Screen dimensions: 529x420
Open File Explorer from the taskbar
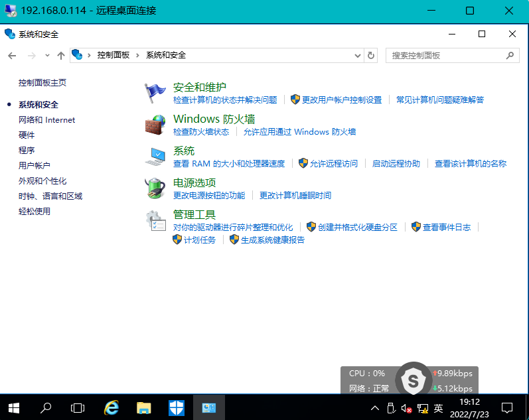coord(144,408)
